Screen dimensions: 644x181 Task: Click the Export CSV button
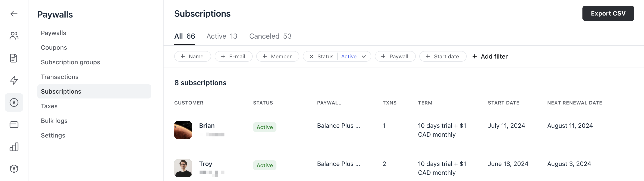(x=608, y=13)
